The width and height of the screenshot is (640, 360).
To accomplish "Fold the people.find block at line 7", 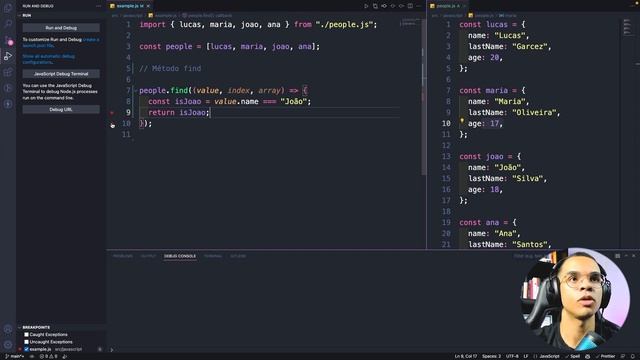I will tap(136, 91).
